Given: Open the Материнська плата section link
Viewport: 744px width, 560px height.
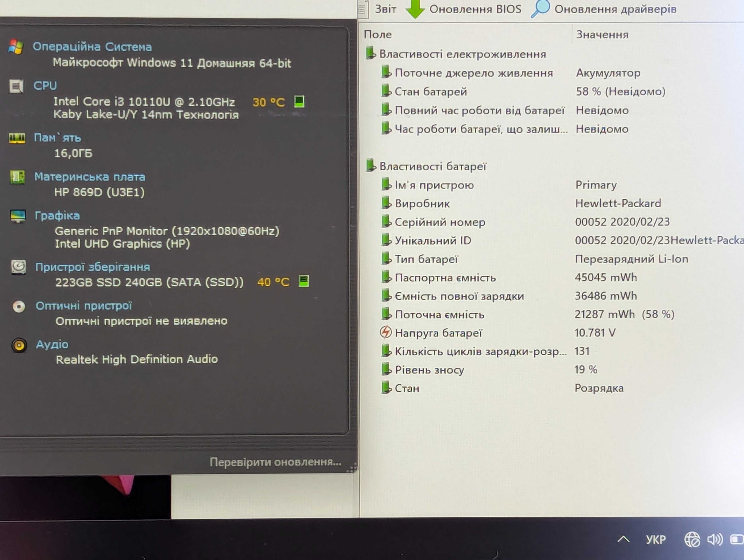Looking at the screenshot, I should click(x=90, y=177).
